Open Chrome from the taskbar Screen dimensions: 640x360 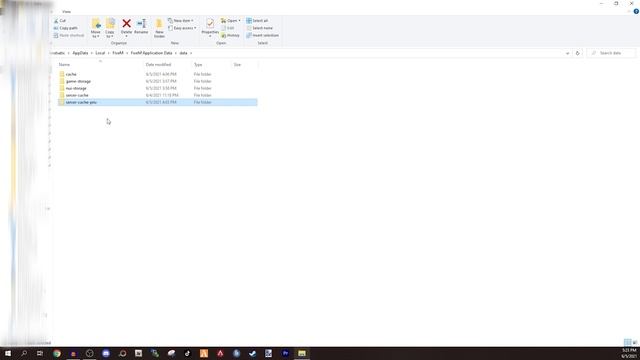tap(57, 353)
